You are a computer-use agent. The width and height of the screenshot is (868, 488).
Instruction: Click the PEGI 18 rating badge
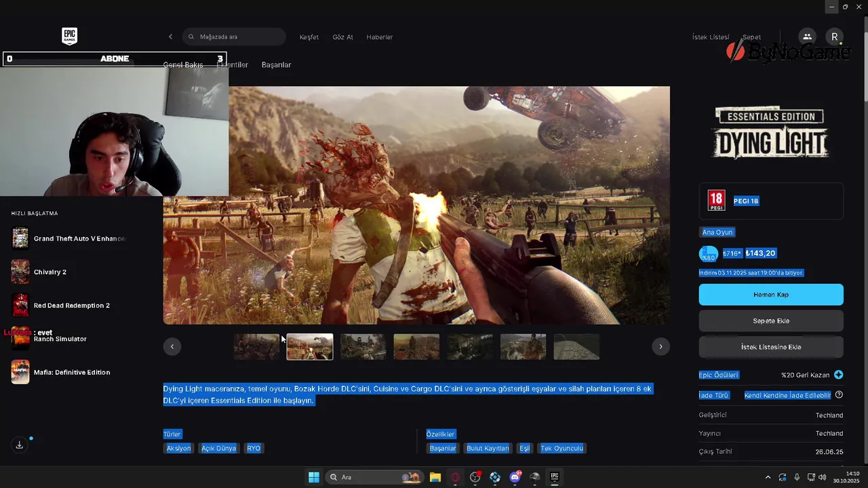[716, 201]
